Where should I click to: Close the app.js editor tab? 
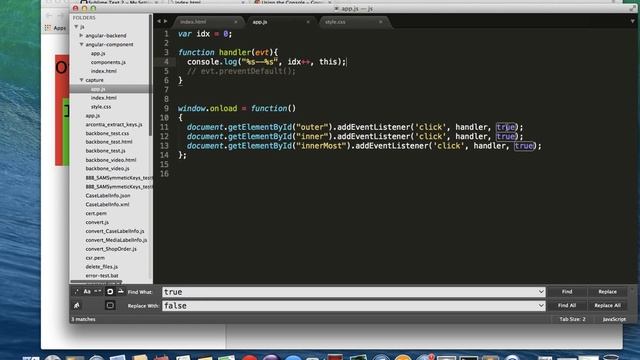coord(308,22)
